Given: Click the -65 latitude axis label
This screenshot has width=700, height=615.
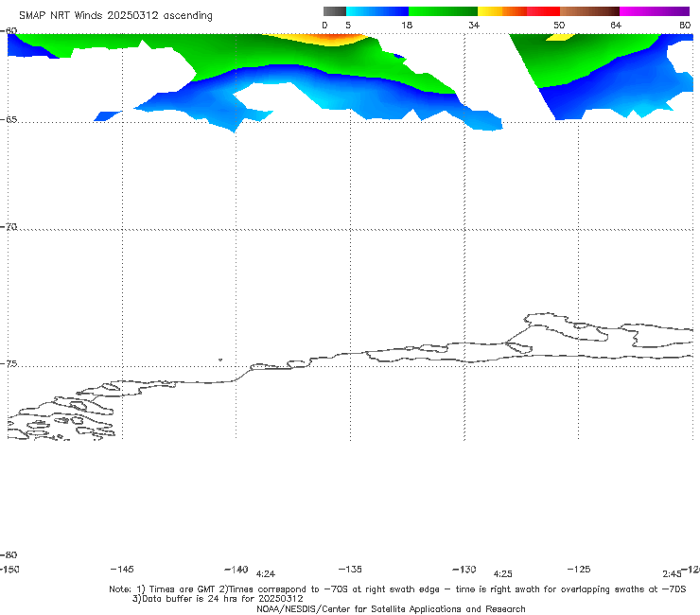Looking at the screenshot, I should pos(9,120).
